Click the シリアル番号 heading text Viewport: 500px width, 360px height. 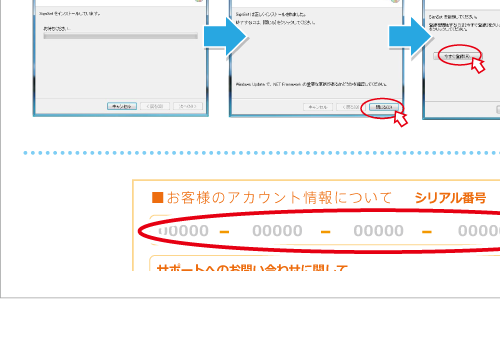click(x=450, y=198)
